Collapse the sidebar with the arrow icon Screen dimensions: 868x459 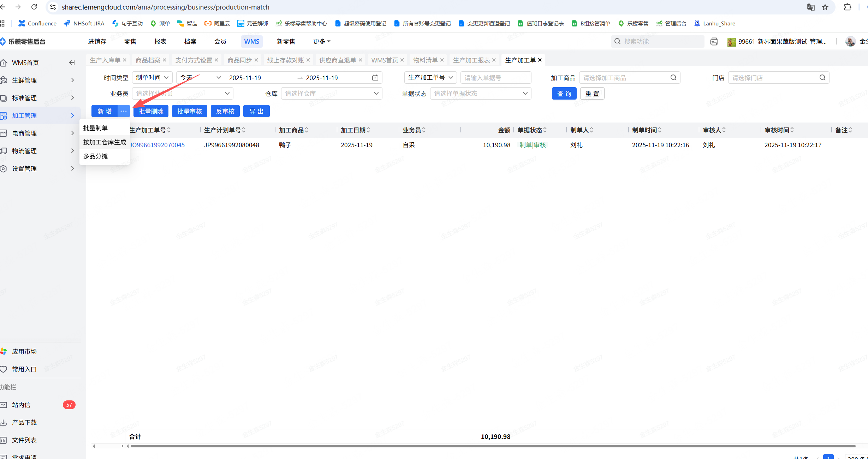pyautogui.click(x=72, y=62)
